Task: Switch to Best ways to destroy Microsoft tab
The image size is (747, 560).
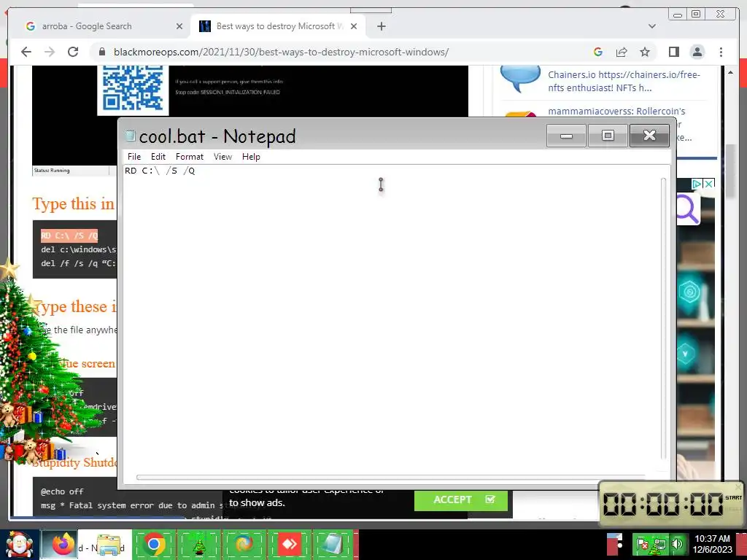Action: [279, 26]
